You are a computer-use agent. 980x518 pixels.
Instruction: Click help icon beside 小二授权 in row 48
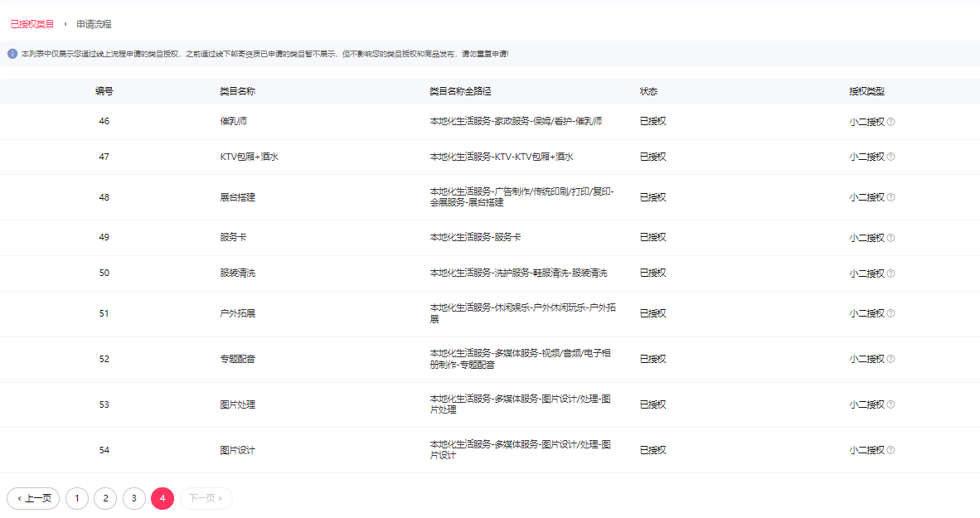click(891, 197)
